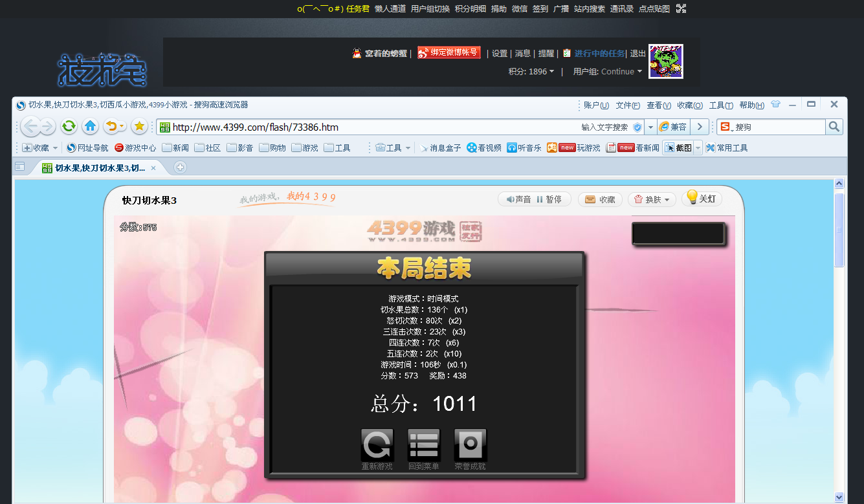
Task: Open the 文件(F) menu
Action: click(x=627, y=105)
